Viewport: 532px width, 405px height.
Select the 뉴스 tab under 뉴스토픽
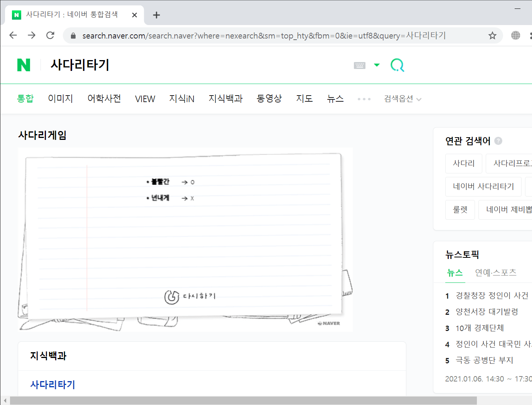tap(455, 273)
